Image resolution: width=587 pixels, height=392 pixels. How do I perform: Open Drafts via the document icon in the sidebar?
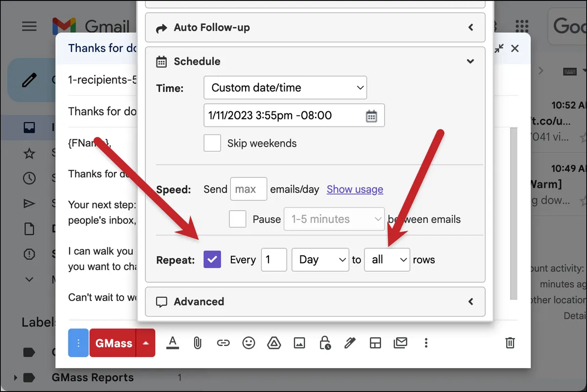click(29, 229)
